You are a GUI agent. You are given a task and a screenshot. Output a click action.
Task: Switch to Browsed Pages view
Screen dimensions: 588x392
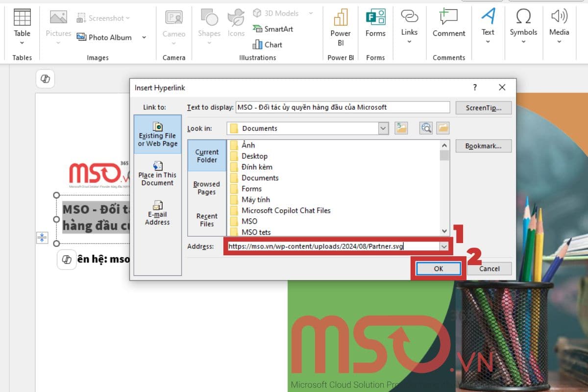pos(207,188)
